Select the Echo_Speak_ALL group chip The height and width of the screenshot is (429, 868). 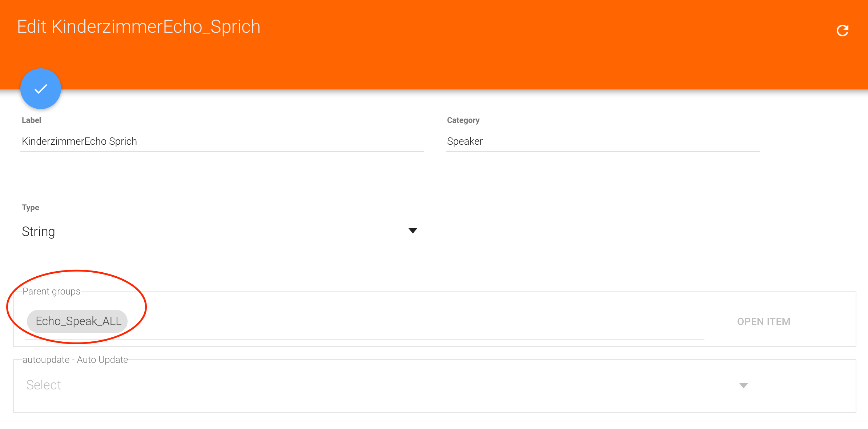78,321
